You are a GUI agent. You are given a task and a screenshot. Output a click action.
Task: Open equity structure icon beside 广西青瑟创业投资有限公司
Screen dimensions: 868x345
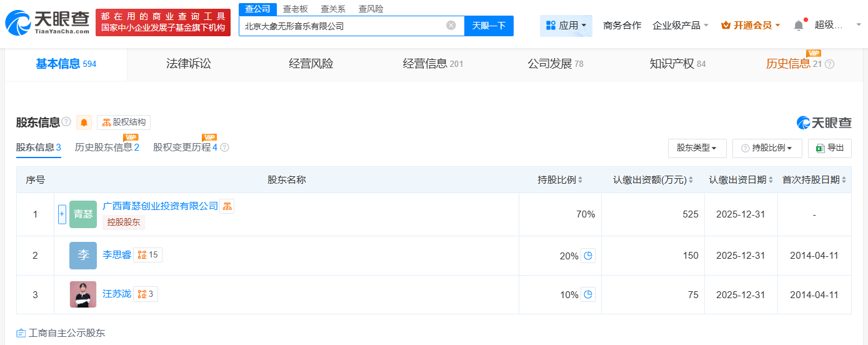coord(227,206)
